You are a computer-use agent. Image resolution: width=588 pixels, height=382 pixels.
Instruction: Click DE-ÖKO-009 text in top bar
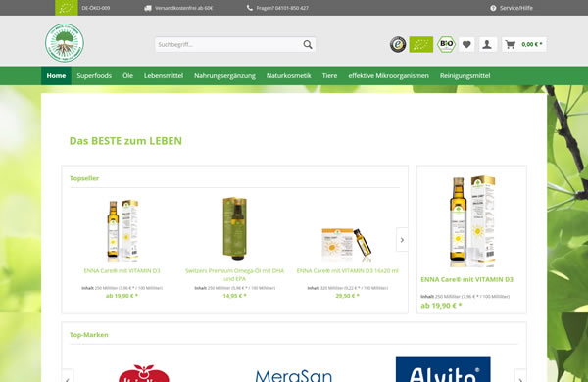pos(96,8)
